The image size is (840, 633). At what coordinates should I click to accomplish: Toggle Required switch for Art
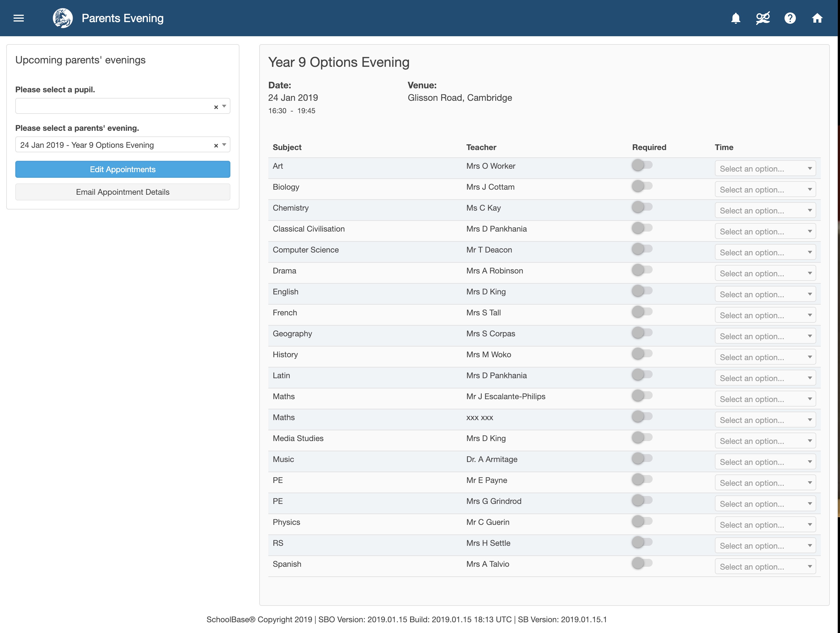click(642, 165)
